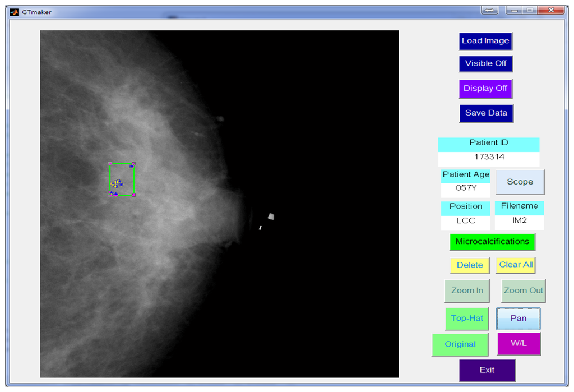
Task: Open the W/L window level adjustment
Action: (519, 343)
